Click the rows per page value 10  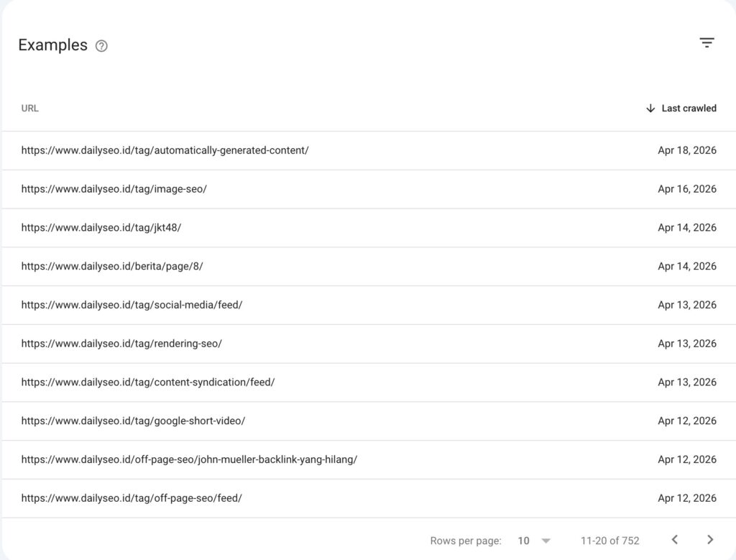[x=523, y=541]
